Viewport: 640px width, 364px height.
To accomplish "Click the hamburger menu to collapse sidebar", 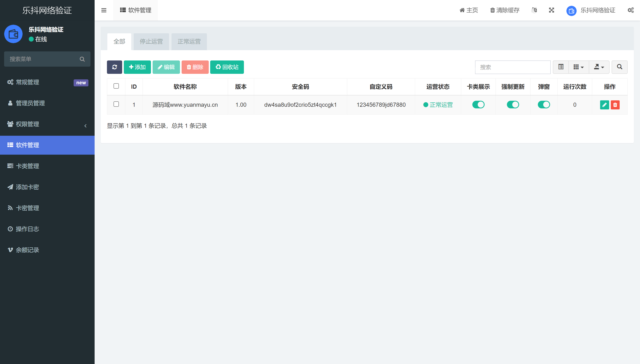I will tap(104, 10).
